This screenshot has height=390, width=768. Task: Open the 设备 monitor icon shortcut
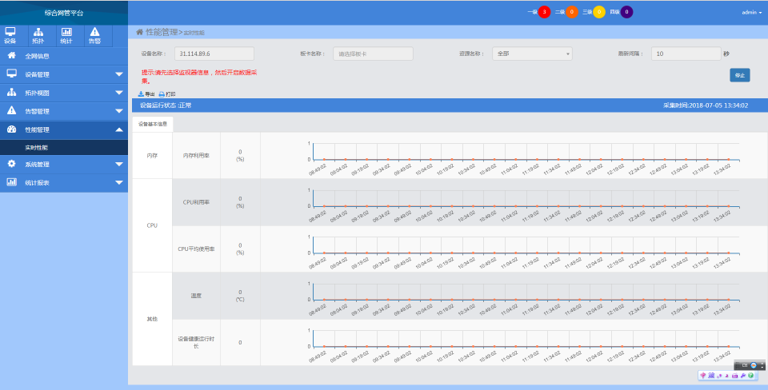click(10, 35)
